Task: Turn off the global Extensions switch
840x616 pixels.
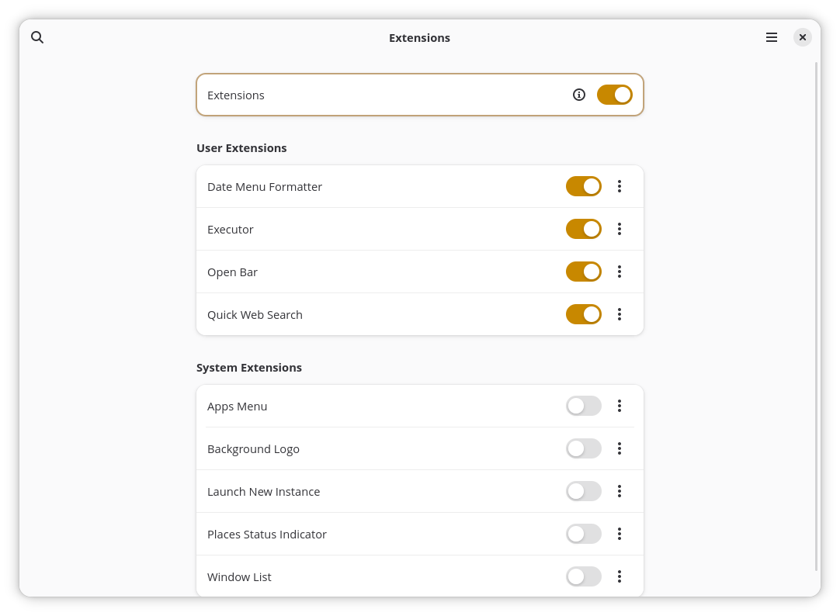Action: pos(614,95)
